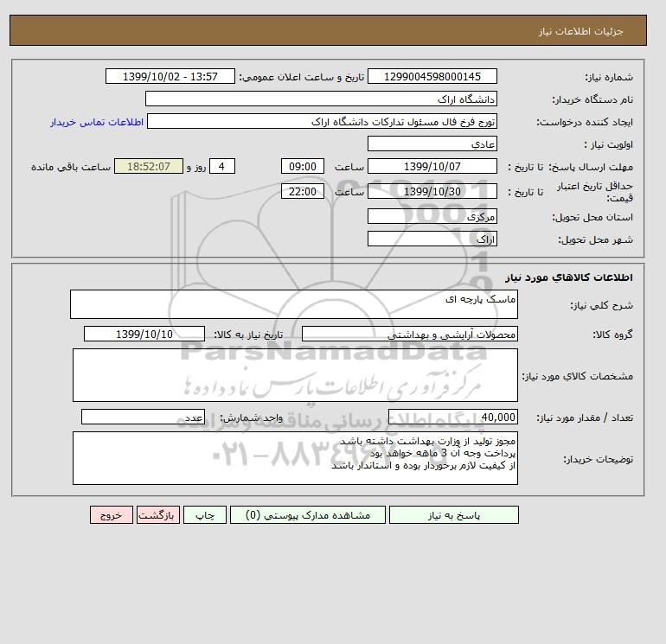Screen dimensions: 666x644
Task: Click the label گروه کالا
Action: point(612,335)
